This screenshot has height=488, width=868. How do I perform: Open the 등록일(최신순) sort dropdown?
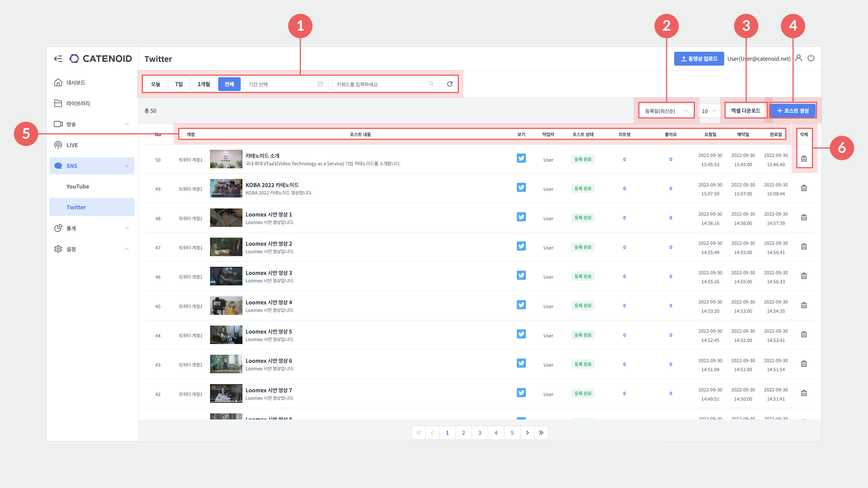[x=666, y=111]
